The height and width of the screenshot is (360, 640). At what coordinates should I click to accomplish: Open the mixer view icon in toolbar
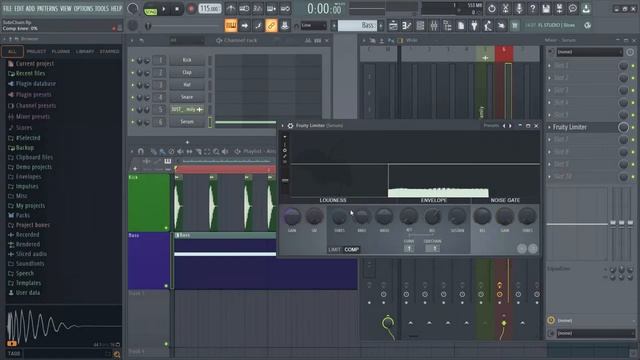(x=434, y=26)
